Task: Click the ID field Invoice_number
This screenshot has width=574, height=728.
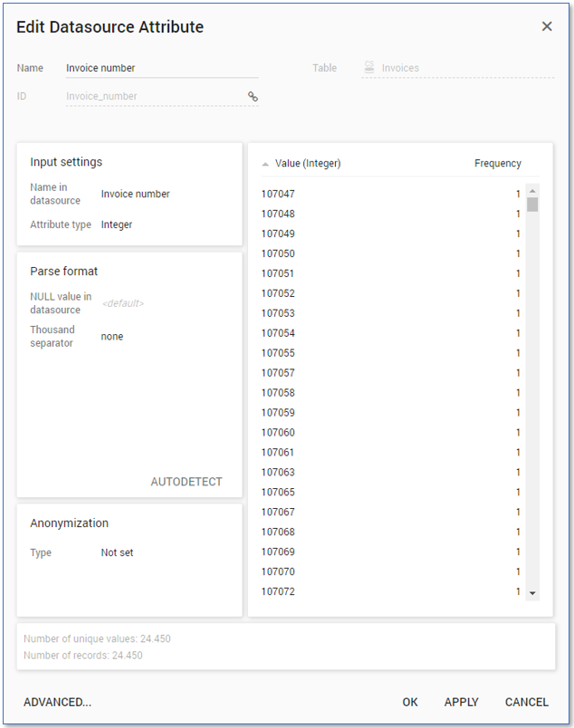Action: pyautogui.click(x=154, y=96)
